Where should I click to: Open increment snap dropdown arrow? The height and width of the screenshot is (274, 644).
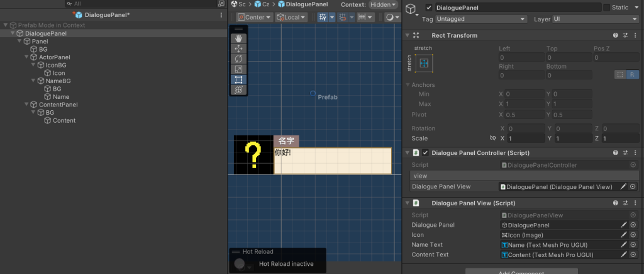click(x=352, y=17)
